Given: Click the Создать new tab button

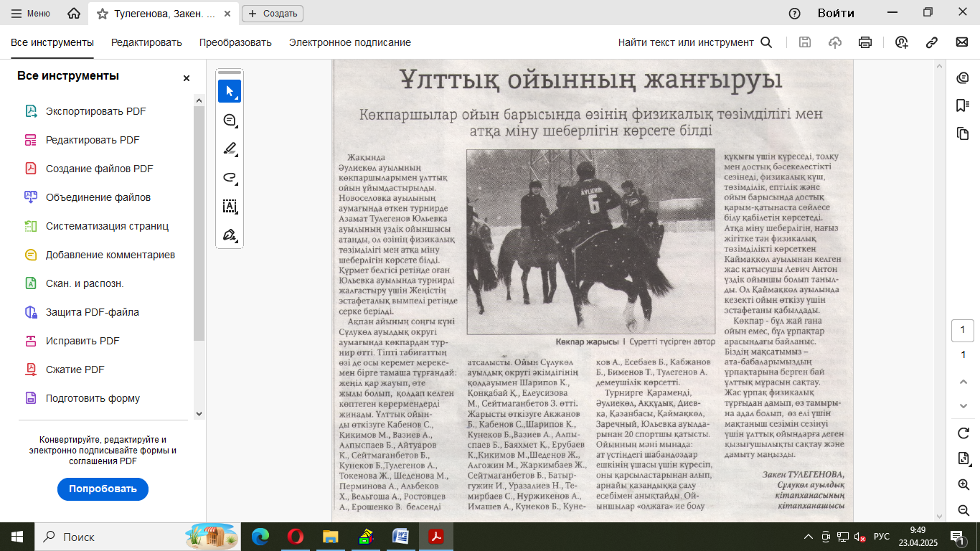Looking at the screenshot, I should tap(273, 13).
